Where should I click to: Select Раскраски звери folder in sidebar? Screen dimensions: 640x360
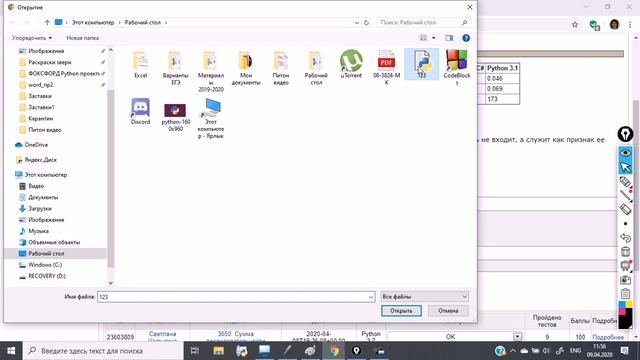49,62
